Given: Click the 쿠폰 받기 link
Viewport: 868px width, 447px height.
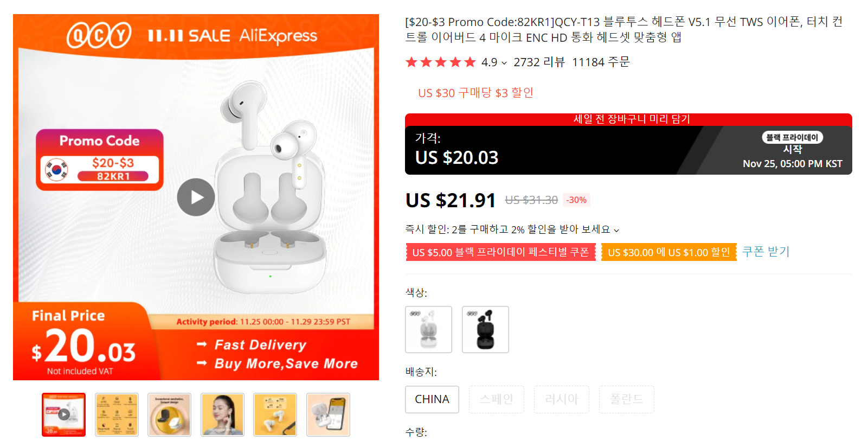Looking at the screenshot, I should (766, 252).
